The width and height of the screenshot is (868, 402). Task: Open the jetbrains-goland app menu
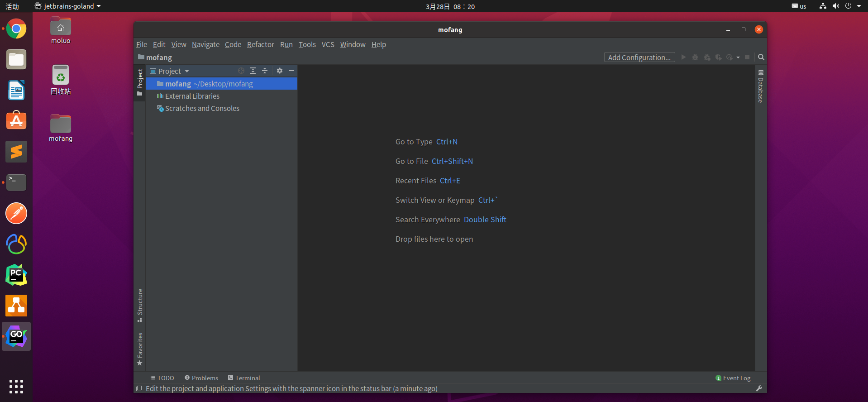[68, 6]
